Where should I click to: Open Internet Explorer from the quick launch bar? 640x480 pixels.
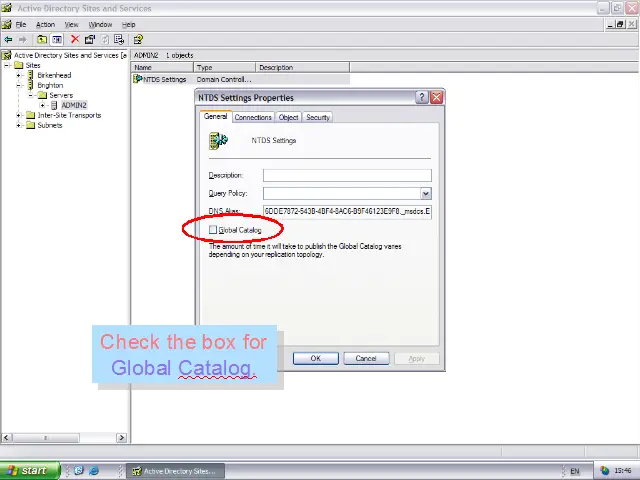[x=94, y=471]
